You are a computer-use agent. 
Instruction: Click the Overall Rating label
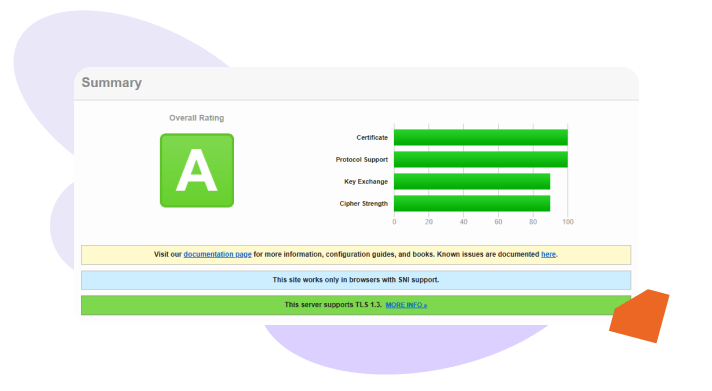[x=197, y=118]
